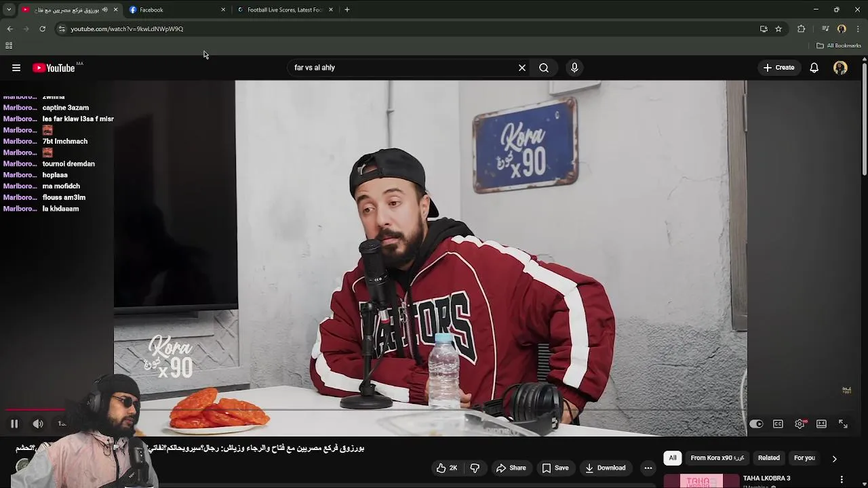The width and height of the screenshot is (868, 488).
Task: Select the address bar URL
Action: click(127, 29)
